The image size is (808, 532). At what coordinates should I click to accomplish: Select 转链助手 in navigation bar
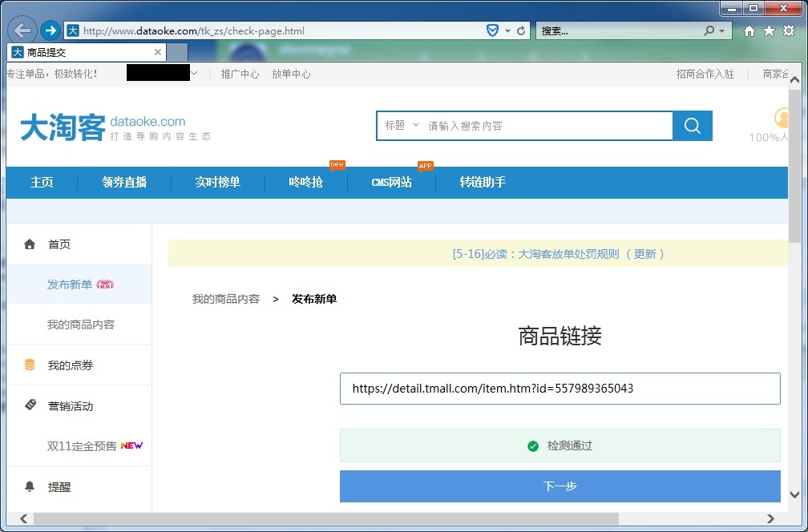[x=483, y=182]
